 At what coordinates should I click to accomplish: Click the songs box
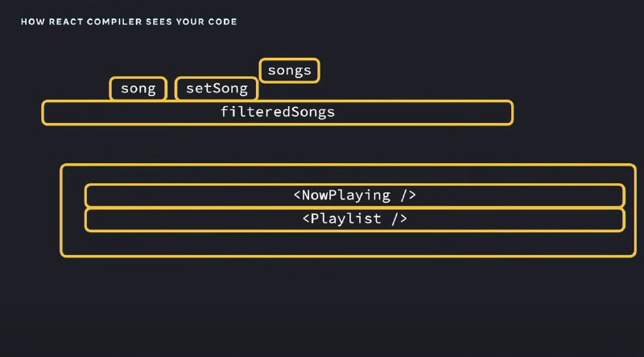[290, 71]
